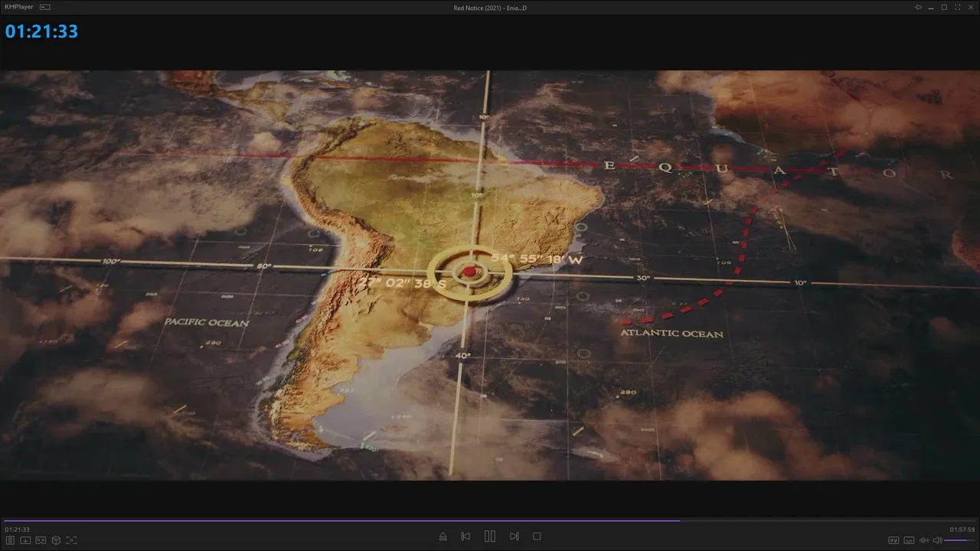Toggle VR mode goggles icon
Viewport: 980px width, 551px height.
pyautogui.click(x=41, y=540)
